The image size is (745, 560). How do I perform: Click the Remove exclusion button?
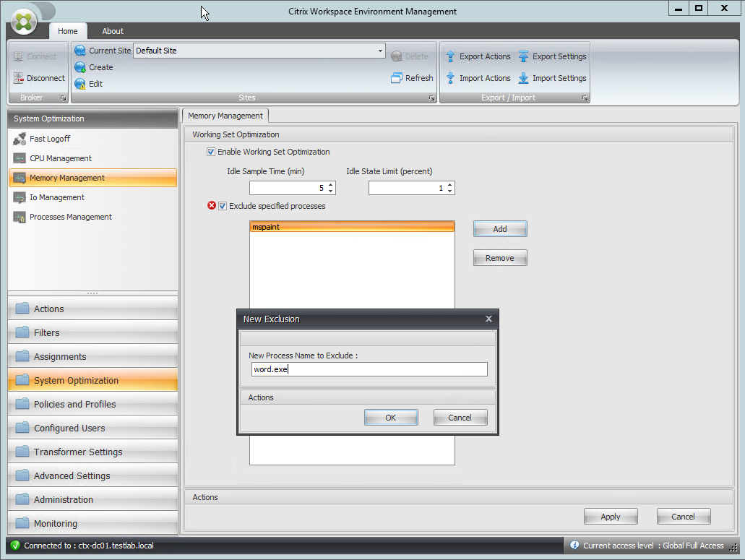coord(500,258)
